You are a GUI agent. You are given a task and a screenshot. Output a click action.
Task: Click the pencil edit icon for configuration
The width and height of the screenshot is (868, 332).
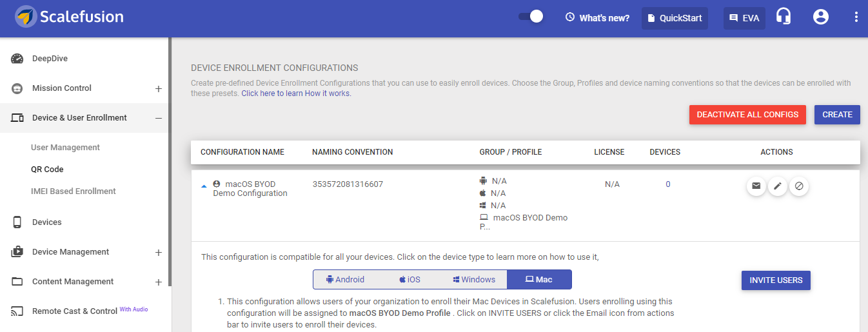[778, 186]
